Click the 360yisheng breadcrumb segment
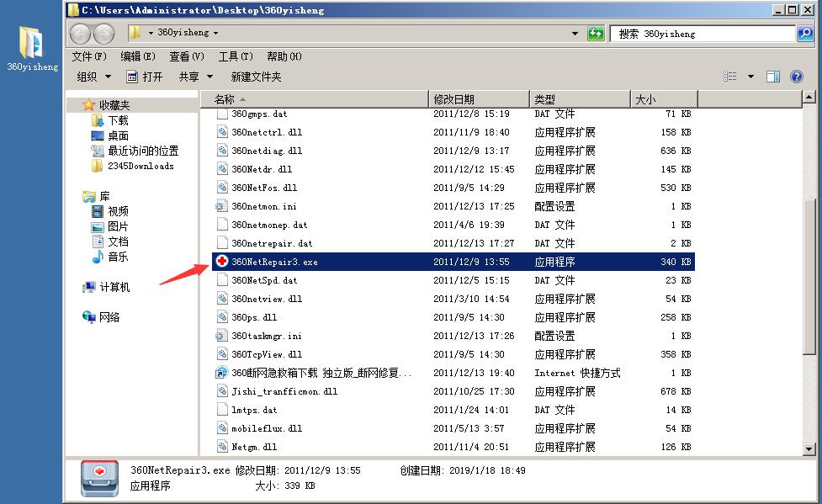Screen dimensions: 822x504 (183, 33)
